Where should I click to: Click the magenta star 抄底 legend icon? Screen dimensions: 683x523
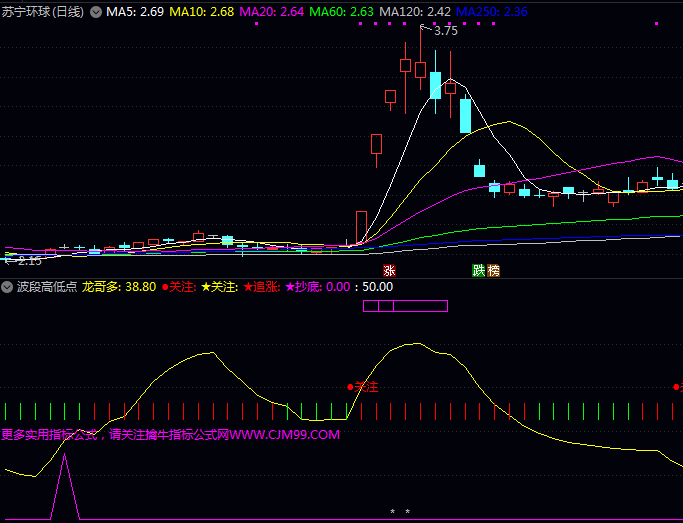(x=290, y=287)
